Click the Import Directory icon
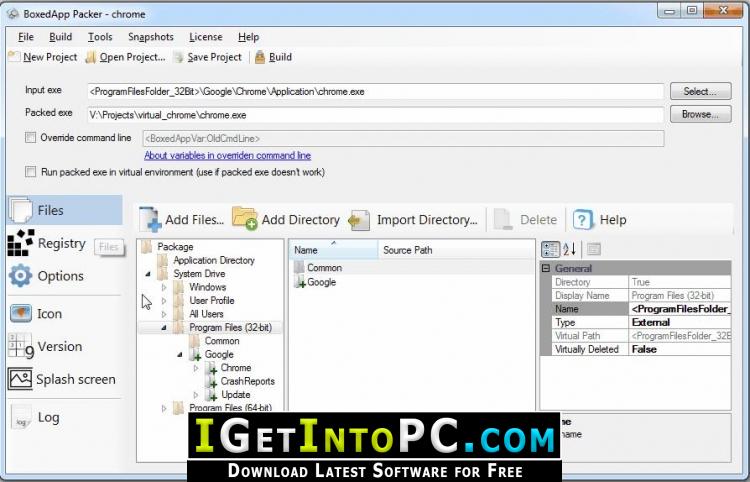Screen dimensions: 750x482 tap(359, 220)
